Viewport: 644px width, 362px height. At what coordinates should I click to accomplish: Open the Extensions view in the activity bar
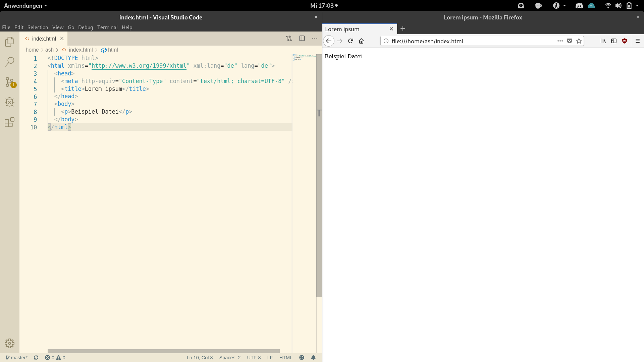(x=9, y=122)
